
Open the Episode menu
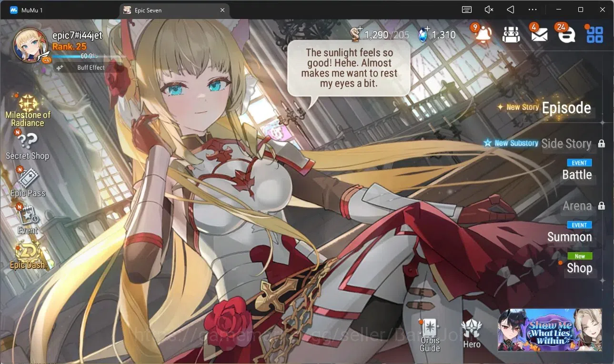pos(566,108)
